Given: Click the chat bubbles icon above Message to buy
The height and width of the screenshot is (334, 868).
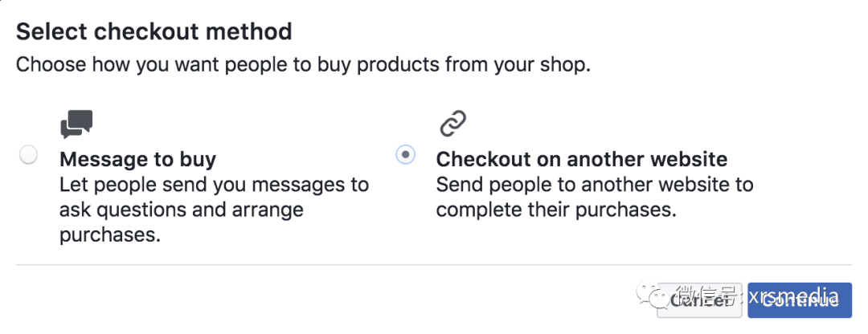Looking at the screenshot, I should tap(76, 124).
